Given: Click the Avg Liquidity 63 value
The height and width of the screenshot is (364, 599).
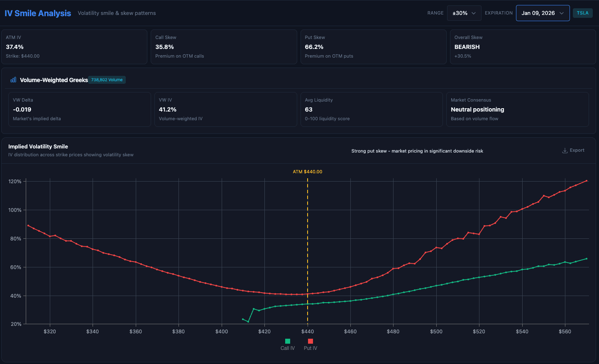Looking at the screenshot, I should tap(308, 109).
